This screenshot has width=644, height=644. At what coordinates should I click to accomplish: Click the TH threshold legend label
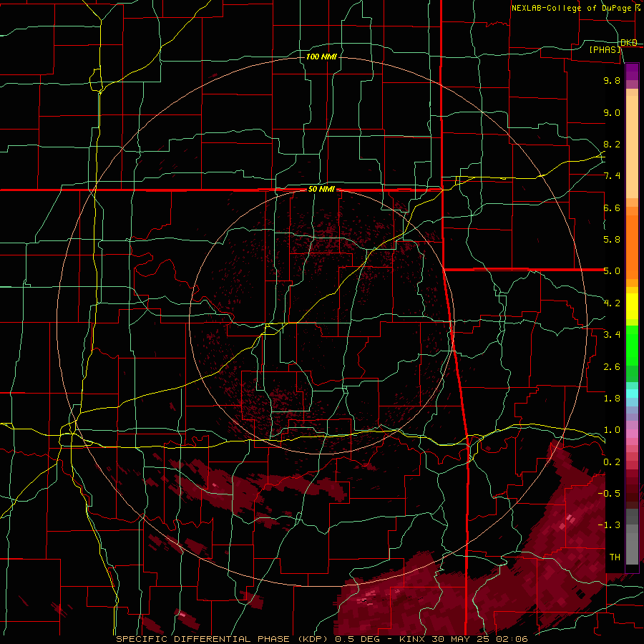615,557
